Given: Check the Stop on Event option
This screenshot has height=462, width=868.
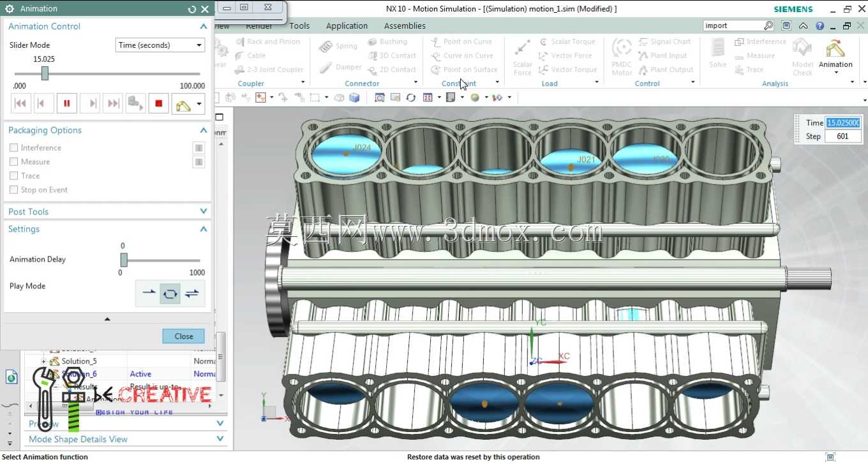Looking at the screenshot, I should [x=13, y=190].
